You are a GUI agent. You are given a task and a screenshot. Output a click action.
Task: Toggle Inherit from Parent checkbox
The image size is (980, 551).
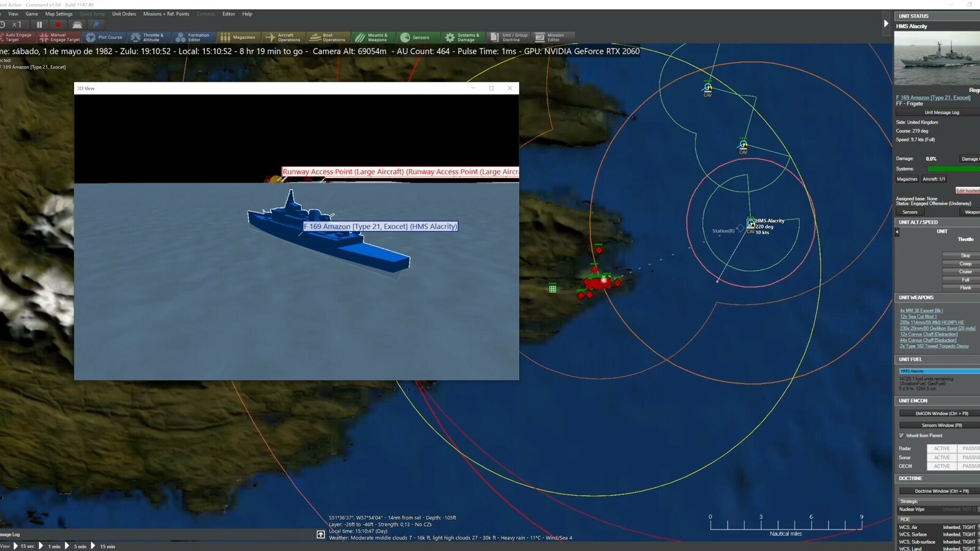click(x=902, y=435)
